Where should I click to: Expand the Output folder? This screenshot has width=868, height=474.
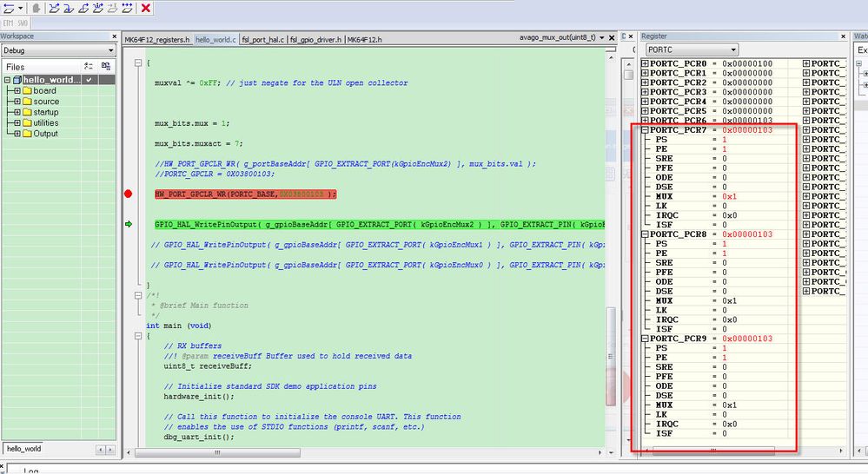click(17, 134)
